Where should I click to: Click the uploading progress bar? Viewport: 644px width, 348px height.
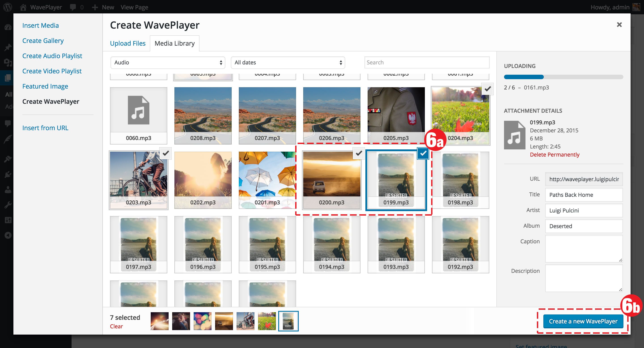click(x=563, y=77)
